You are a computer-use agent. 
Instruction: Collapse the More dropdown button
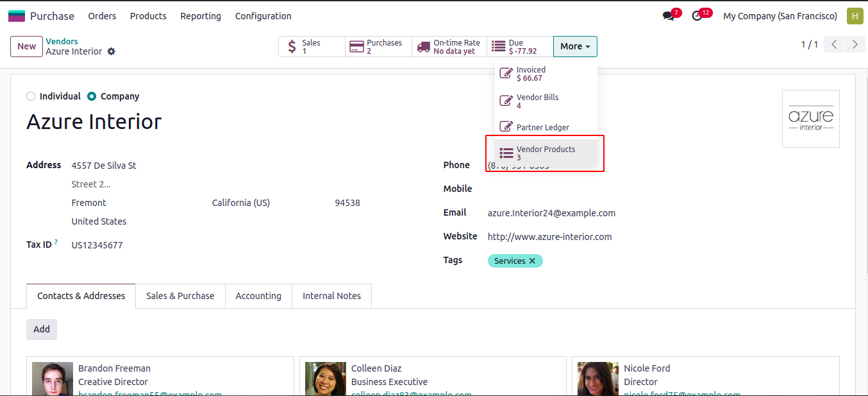(x=575, y=46)
